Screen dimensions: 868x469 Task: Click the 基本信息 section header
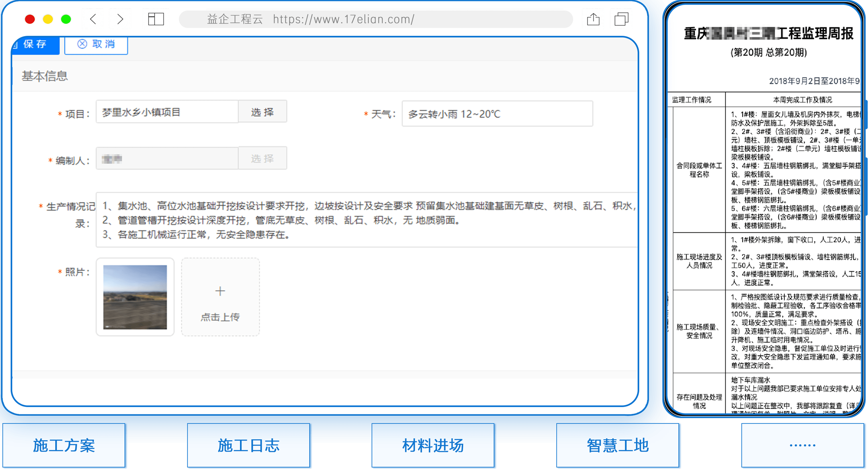click(45, 76)
